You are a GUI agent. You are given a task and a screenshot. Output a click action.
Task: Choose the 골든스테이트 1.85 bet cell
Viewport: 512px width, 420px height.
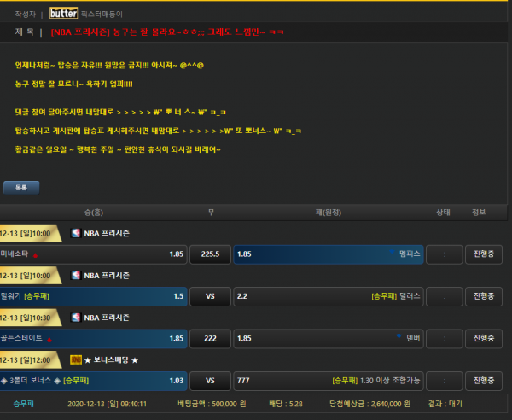[93, 339]
